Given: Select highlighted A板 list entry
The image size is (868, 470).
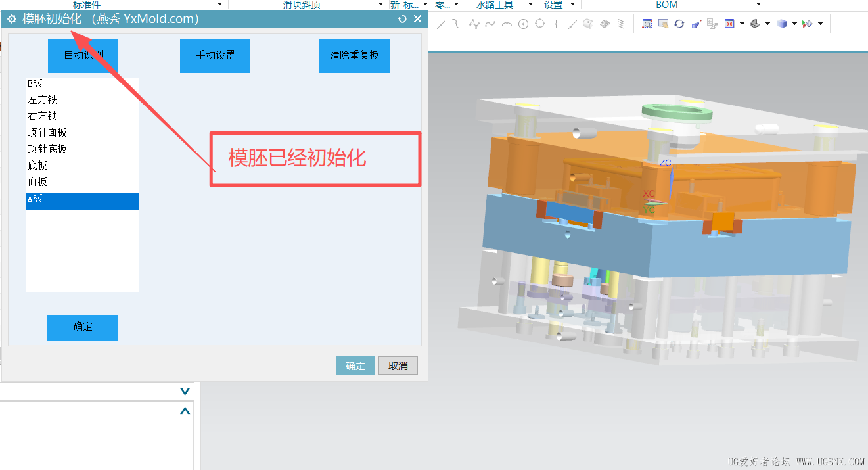Looking at the screenshot, I should tap(83, 201).
